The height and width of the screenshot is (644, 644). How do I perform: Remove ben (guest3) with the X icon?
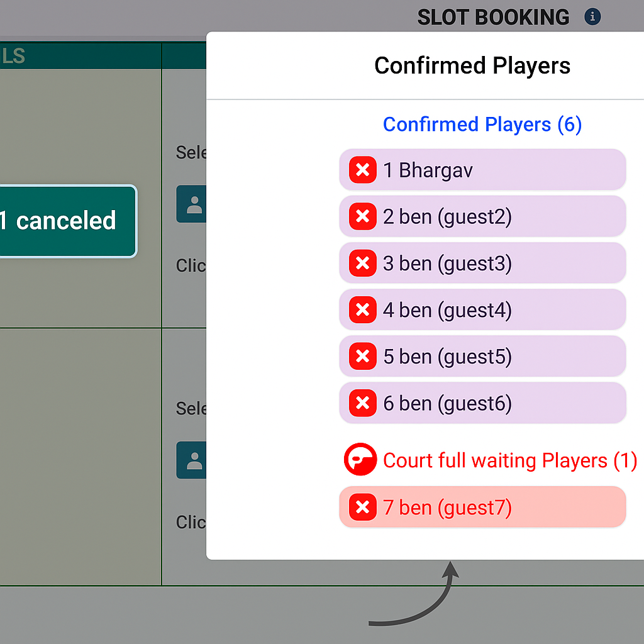coord(362,263)
